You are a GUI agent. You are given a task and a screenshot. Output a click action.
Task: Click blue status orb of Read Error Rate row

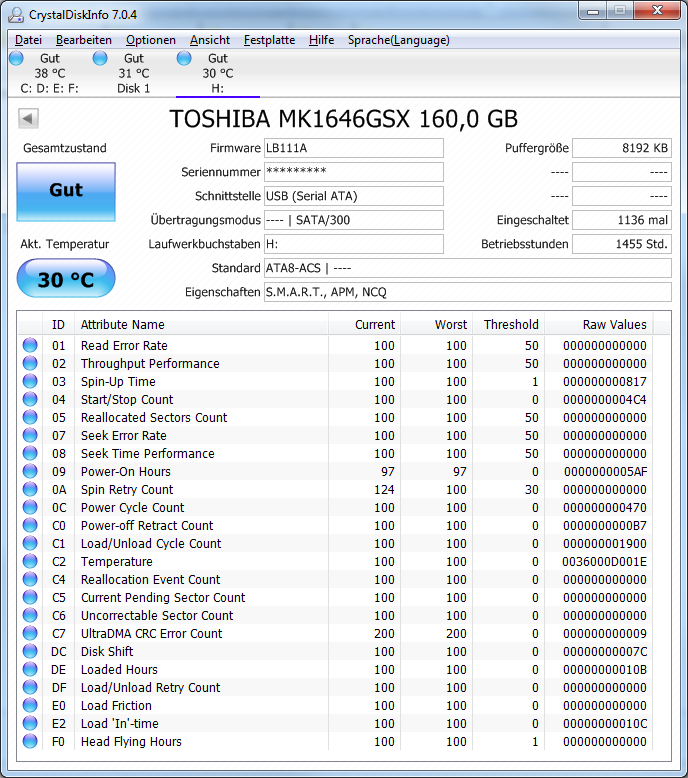click(x=30, y=345)
